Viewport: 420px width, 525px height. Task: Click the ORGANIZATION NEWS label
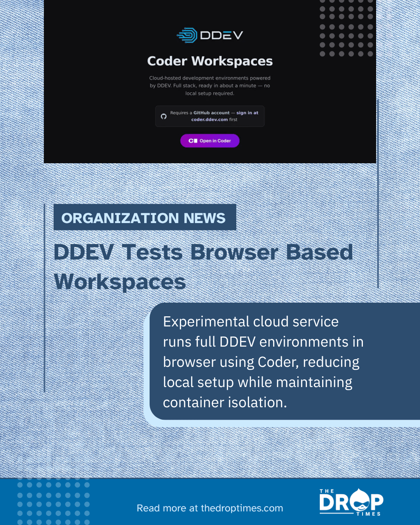(x=145, y=217)
